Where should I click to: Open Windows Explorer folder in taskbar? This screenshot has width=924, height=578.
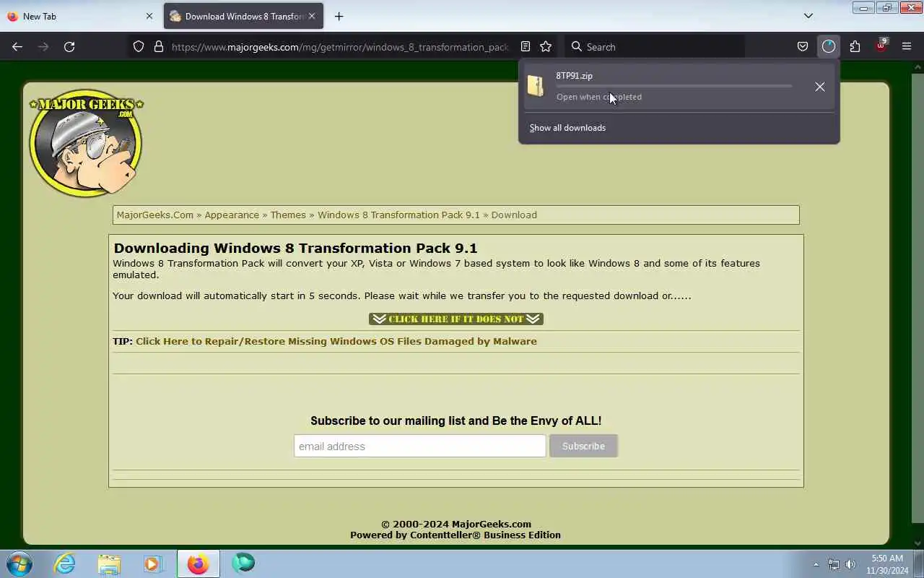coord(109,564)
